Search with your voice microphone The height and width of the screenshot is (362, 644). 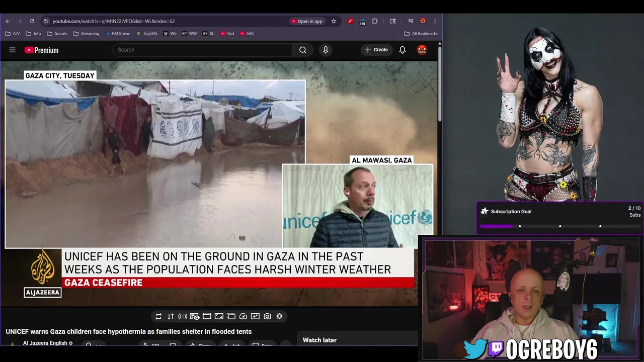326,50
